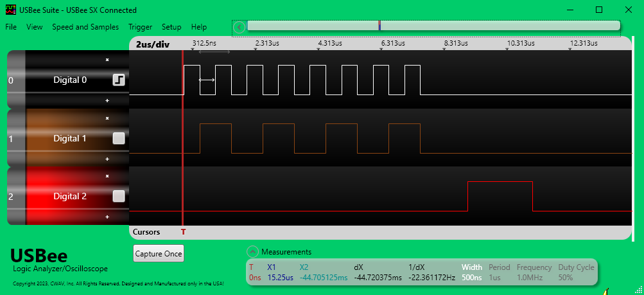Select the Digital 1 channel label

tap(70, 138)
